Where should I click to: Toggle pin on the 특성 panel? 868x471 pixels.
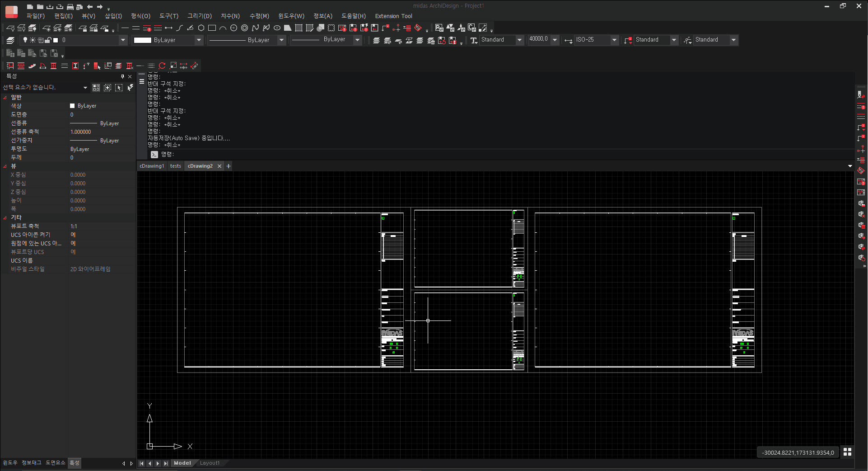click(122, 77)
